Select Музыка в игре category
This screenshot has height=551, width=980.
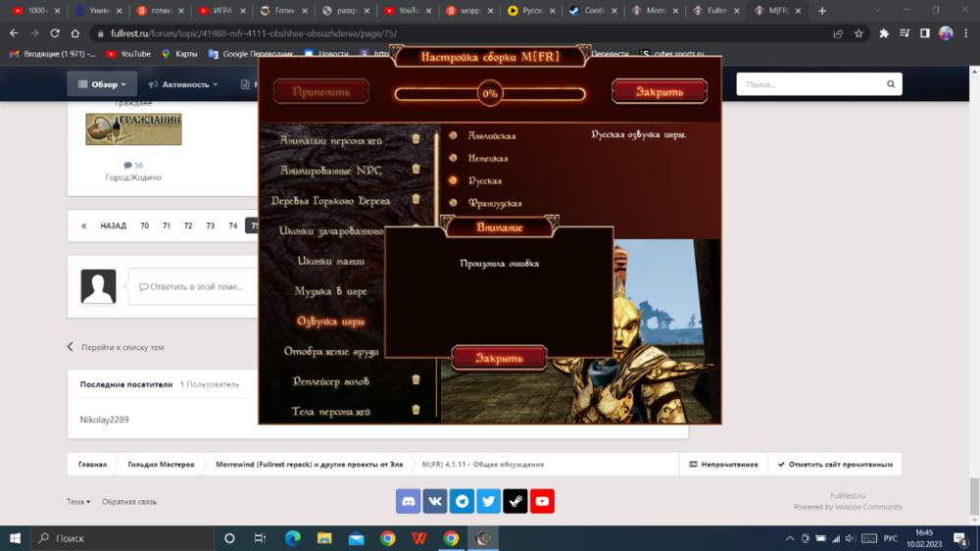click(x=330, y=291)
